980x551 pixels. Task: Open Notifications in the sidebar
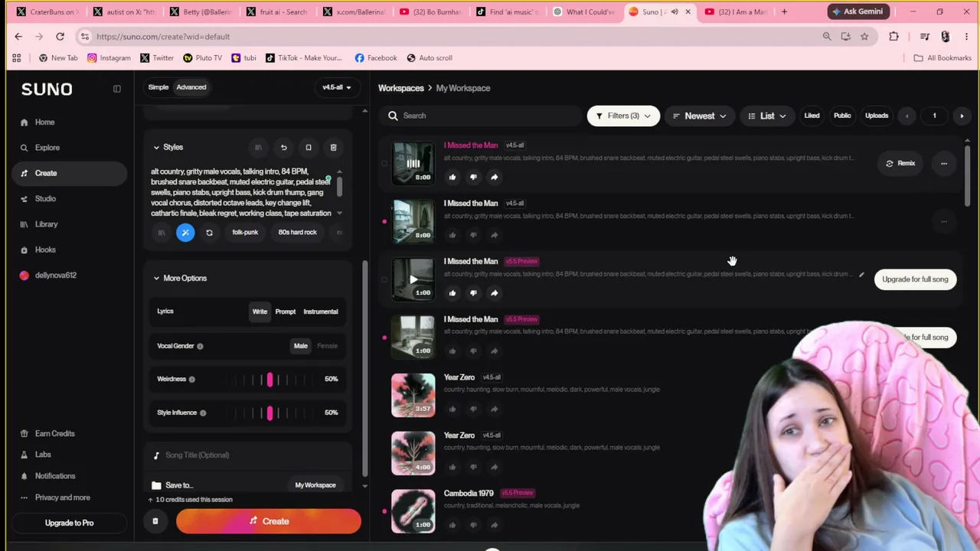point(55,476)
